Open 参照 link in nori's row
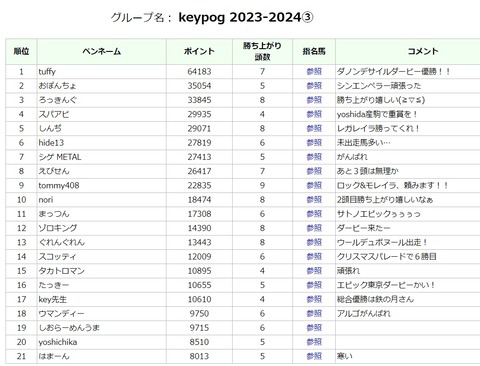The height and width of the screenshot is (366, 480). (x=314, y=200)
